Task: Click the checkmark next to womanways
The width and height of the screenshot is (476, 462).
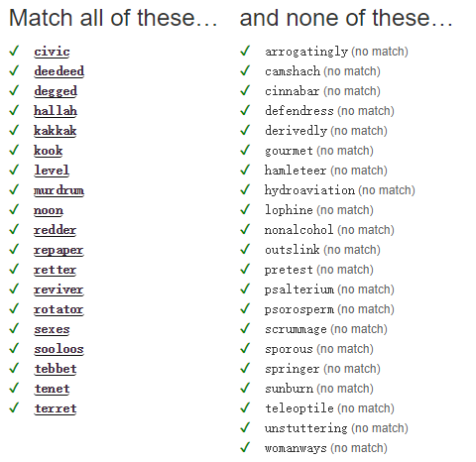Action: 245,447
